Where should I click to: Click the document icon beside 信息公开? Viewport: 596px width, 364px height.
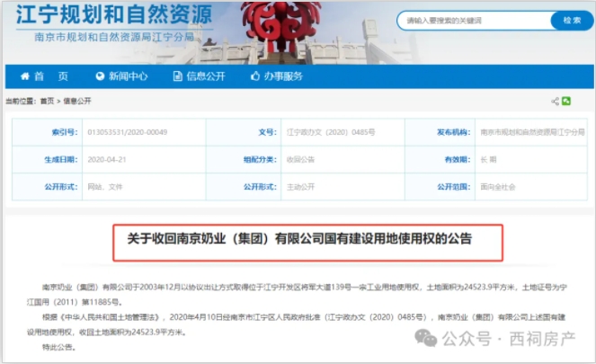point(177,76)
